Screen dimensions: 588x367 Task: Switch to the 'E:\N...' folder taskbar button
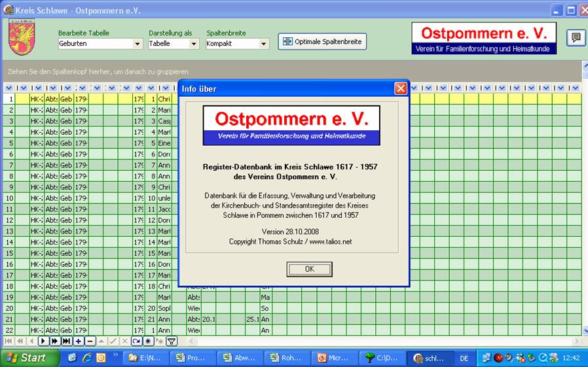coord(145,358)
